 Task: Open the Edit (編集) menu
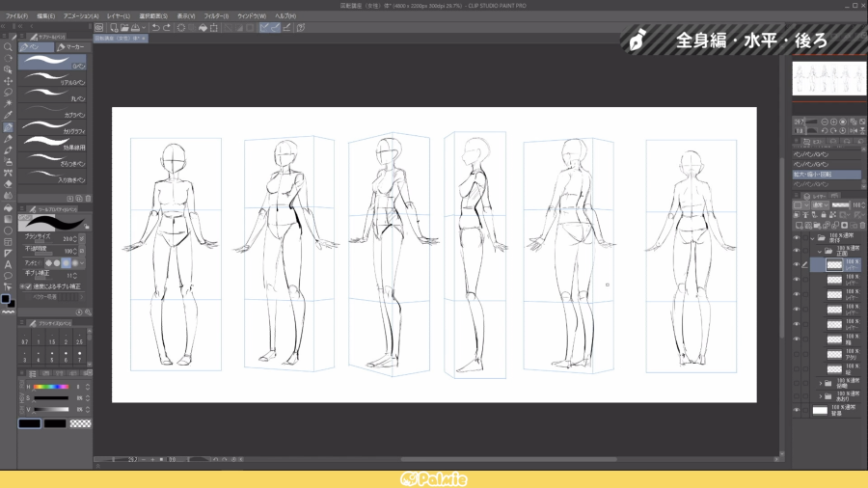pos(46,16)
